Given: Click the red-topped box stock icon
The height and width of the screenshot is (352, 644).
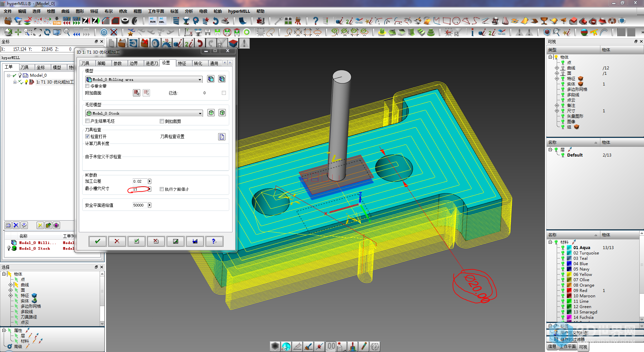Looking at the screenshot, I should 233,43.
